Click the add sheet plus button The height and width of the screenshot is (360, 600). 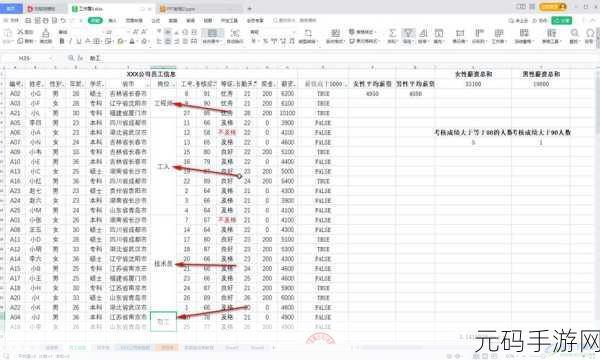(274, 348)
